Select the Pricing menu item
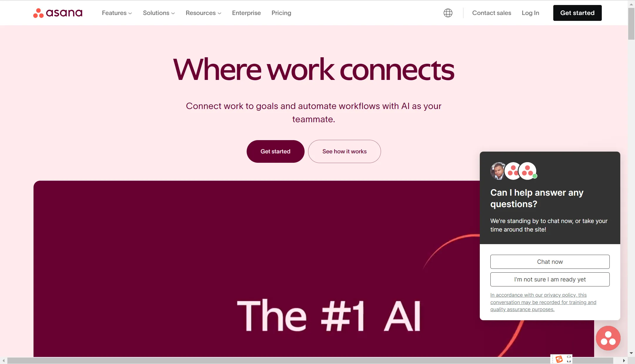This screenshot has width=635, height=364. click(x=281, y=13)
